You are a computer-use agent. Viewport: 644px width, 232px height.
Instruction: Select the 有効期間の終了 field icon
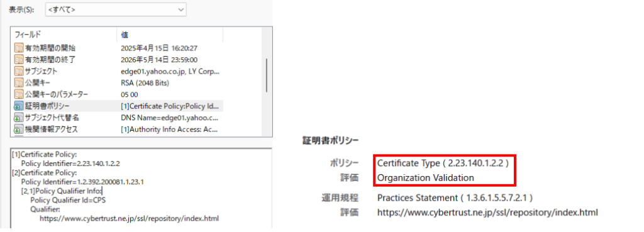(x=19, y=60)
